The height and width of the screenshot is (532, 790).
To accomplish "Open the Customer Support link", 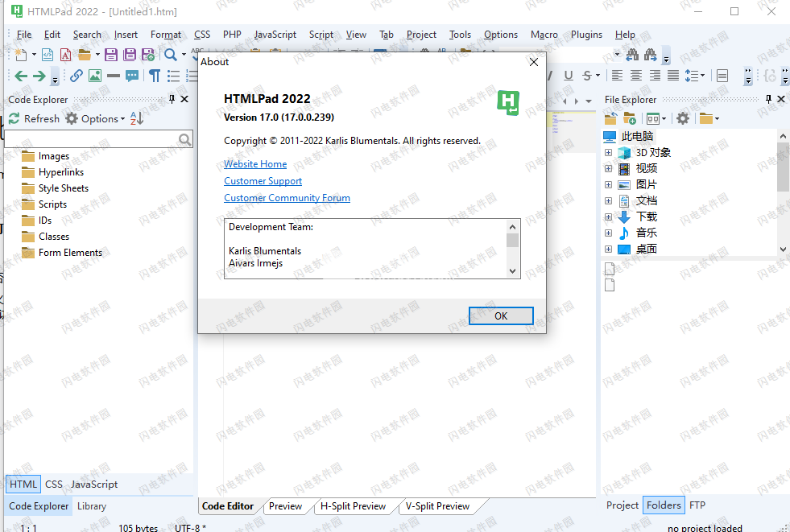I will coord(263,181).
